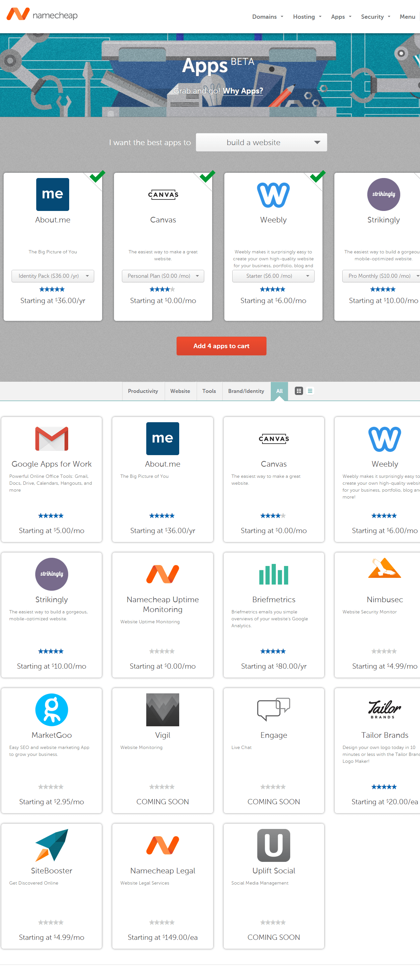Click Weebly logo in recommended row
This screenshot has width=420, height=980.
[273, 194]
